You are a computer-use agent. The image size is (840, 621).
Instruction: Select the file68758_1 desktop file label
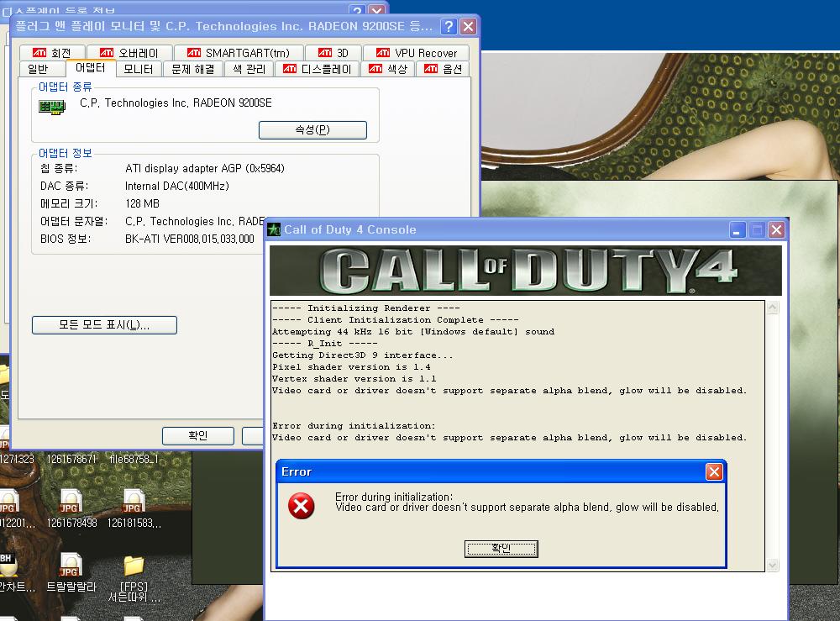click(134, 459)
